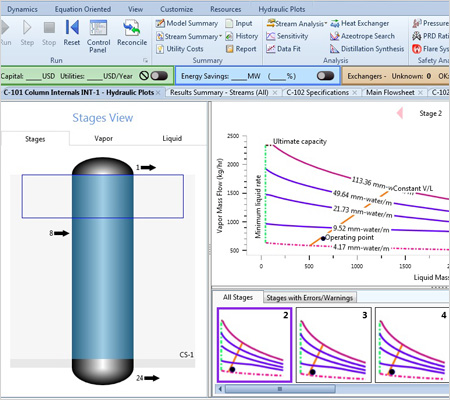Viewport: 450px width, 400px height.
Task: Open Flare System analysis
Action: point(431,49)
